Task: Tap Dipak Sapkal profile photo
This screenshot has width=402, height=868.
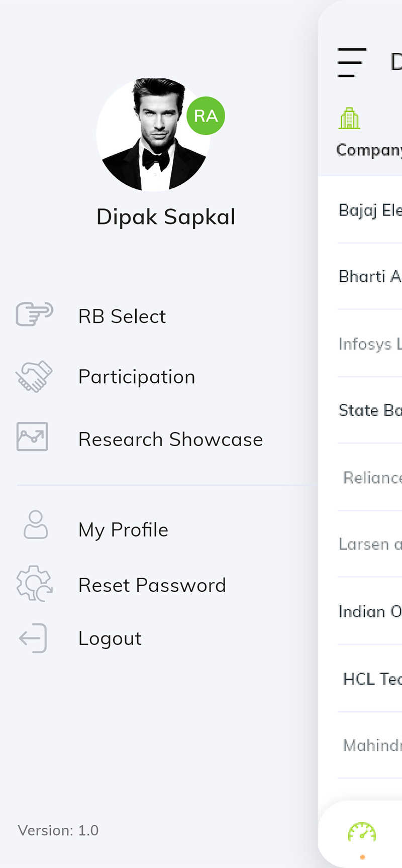Action: click(153, 135)
